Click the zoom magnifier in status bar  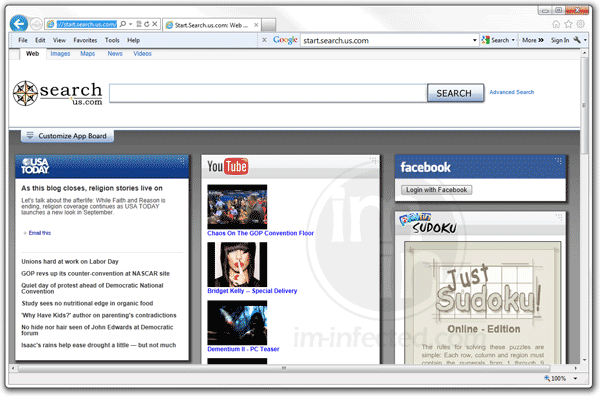click(x=547, y=378)
